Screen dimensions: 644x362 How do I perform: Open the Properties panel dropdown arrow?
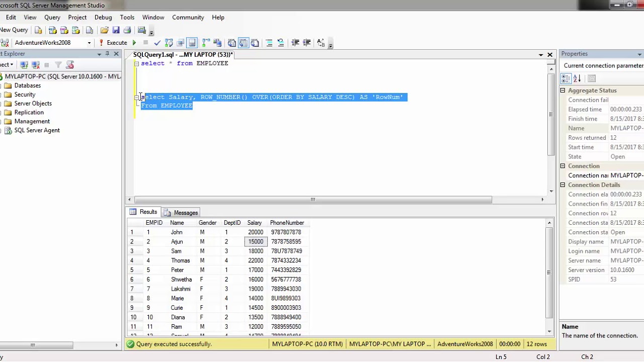click(x=639, y=54)
